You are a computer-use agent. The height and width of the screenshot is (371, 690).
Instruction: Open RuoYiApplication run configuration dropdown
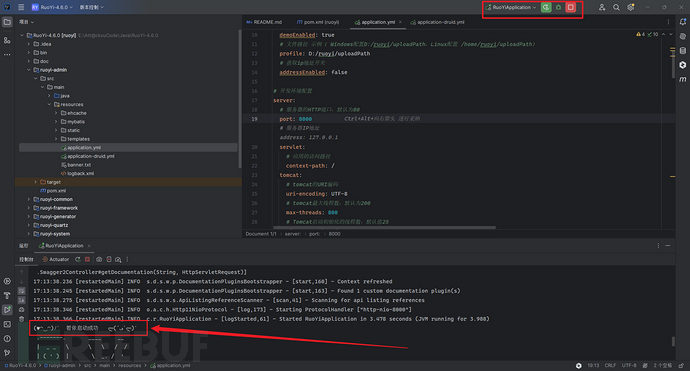[x=511, y=7]
